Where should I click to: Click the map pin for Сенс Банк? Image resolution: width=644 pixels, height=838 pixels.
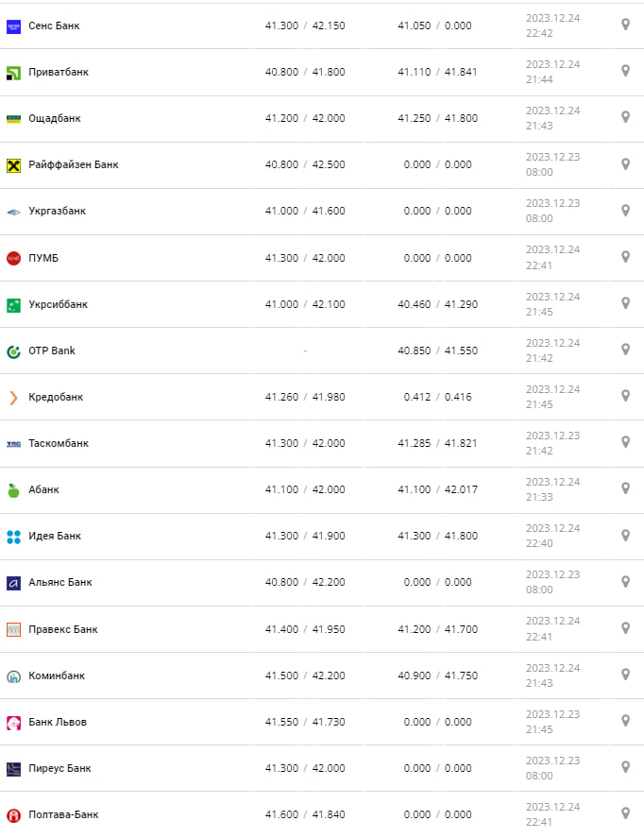tap(625, 25)
